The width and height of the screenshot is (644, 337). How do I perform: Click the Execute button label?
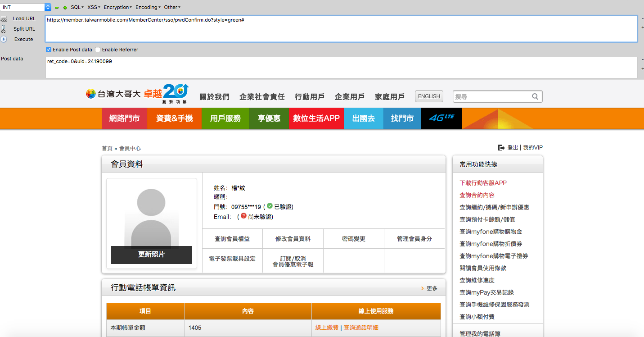[24, 39]
